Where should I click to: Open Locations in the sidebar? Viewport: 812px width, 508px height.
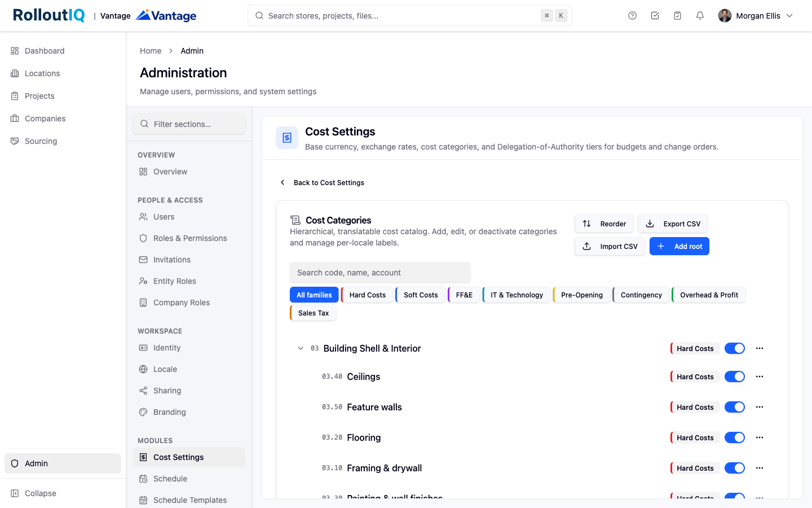[x=63, y=73]
